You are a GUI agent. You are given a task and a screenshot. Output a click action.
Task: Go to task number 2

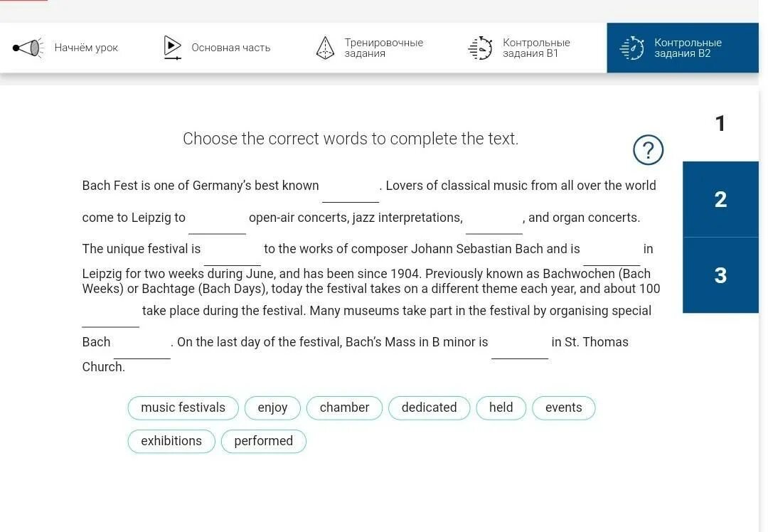point(720,199)
